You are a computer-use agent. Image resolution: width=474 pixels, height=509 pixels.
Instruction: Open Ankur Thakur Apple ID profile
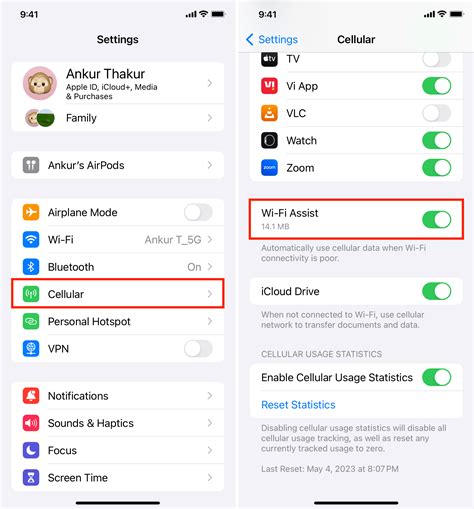point(118,83)
